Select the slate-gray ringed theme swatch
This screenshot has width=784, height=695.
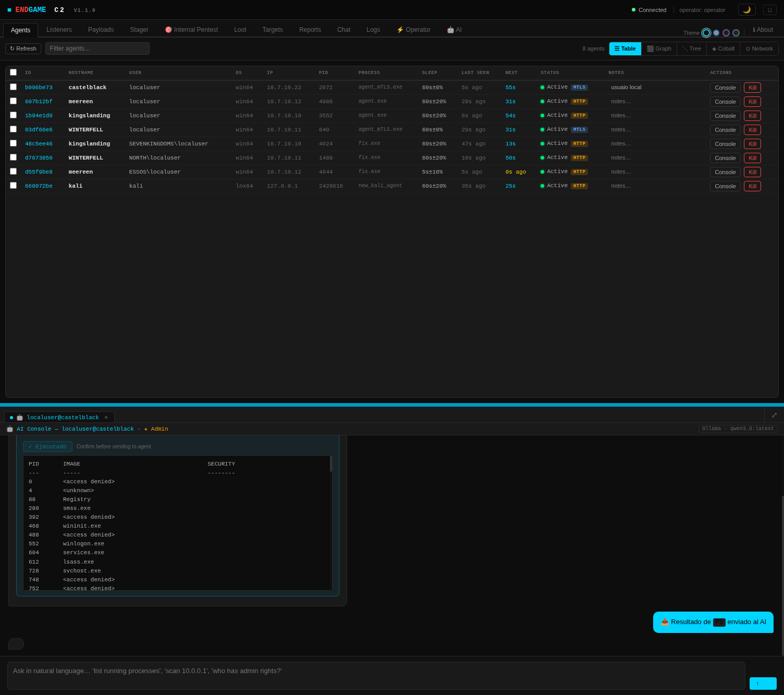pyautogui.click(x=736, y=33)
